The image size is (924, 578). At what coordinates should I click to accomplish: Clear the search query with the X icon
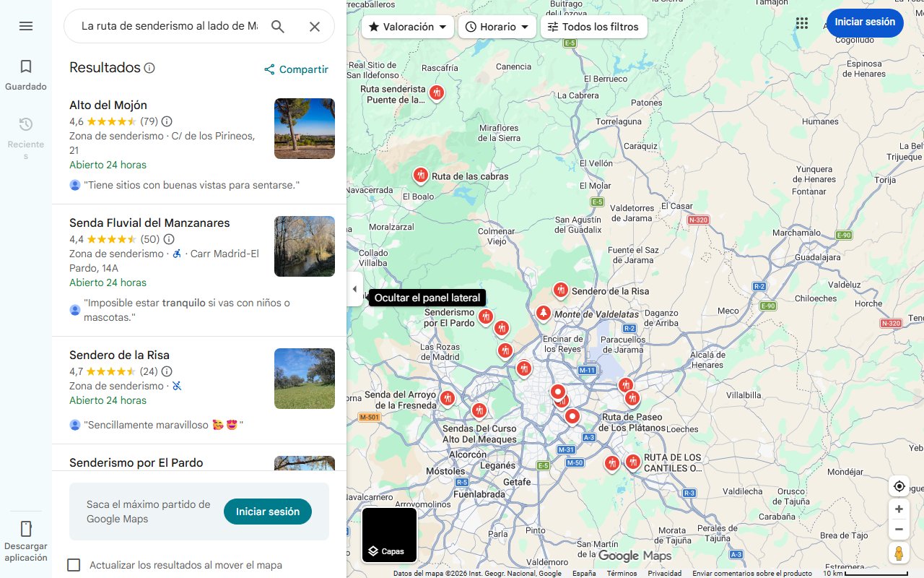pyautogui.click(x=315, y=26)
